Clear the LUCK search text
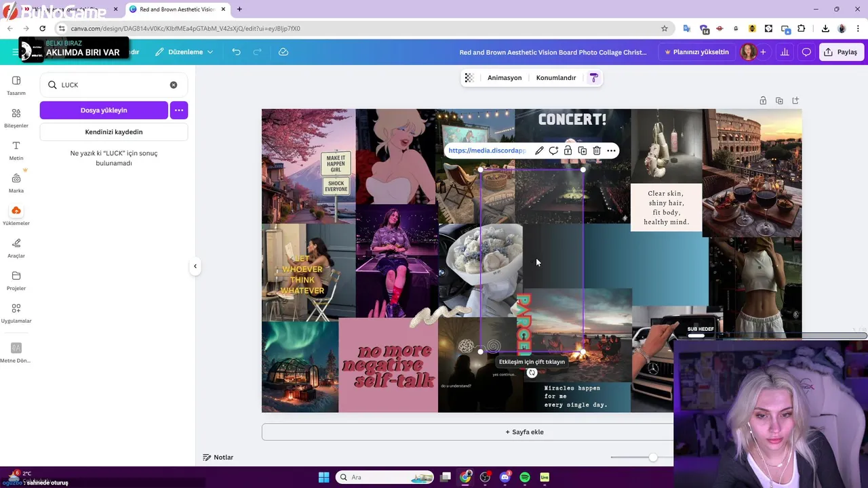Image resolution: width=868 pixels, height=488 pixels. [x=174, y=85]
